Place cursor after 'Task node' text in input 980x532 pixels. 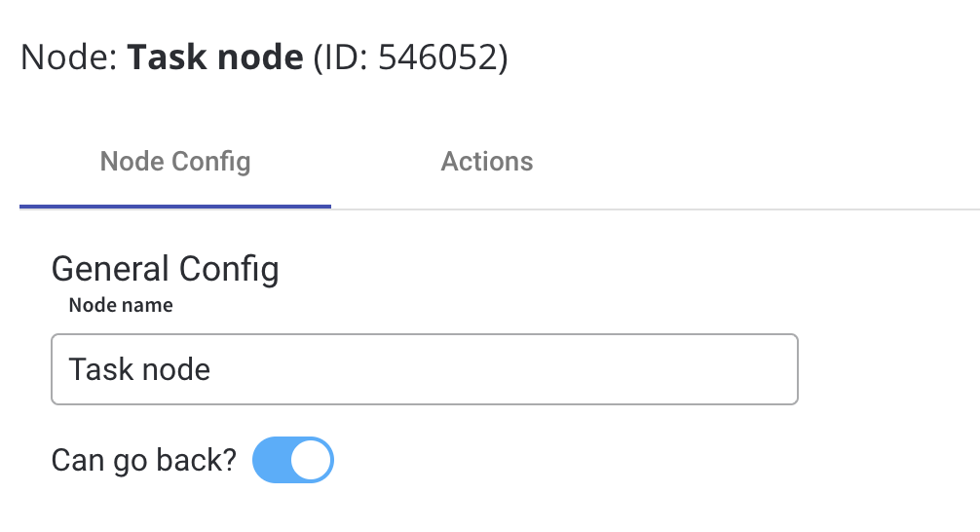[211, 369]
